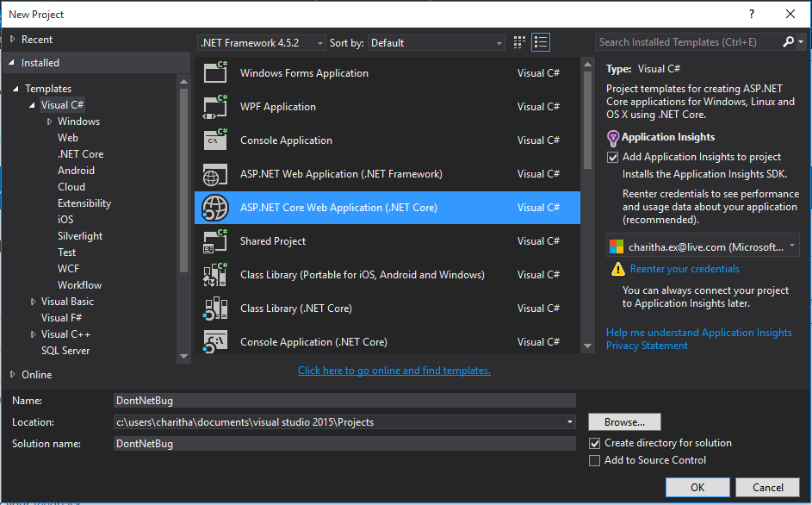Image resolution: width=812 pixels, height=505 pixels.
Task: Expand the Visual Basic tree node
Action: click(x=33, y=302)
